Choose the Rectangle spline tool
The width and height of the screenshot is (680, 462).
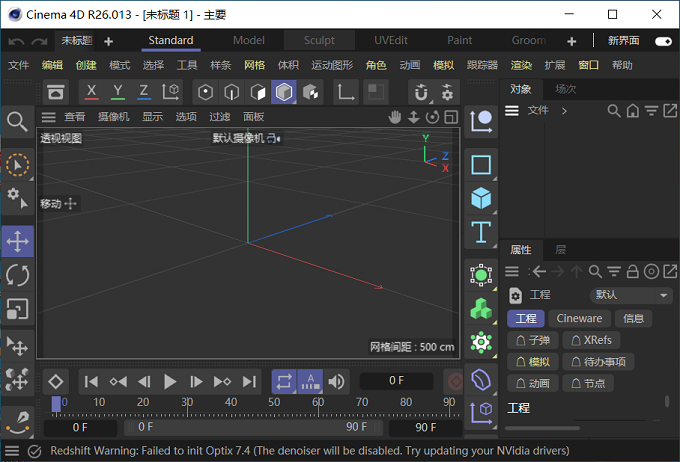[x=481, y=165]
